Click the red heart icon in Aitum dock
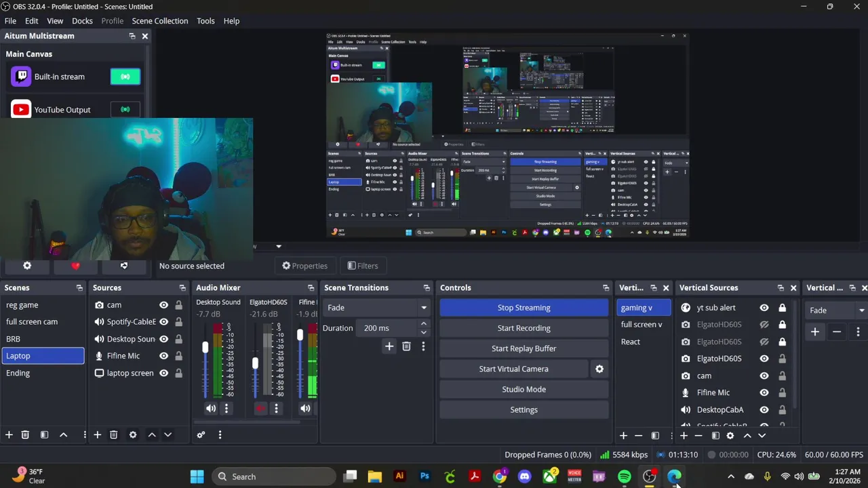The image size is (868, 488). 75,266
